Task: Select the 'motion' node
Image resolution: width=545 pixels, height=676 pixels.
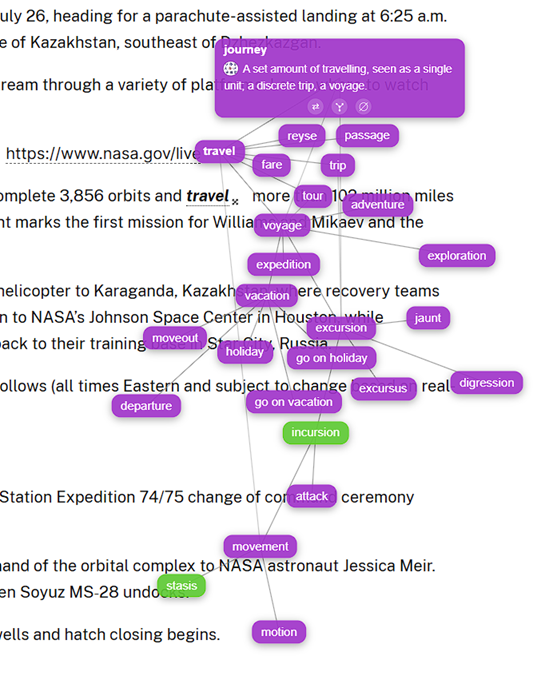Action: (x=279, y=632)
